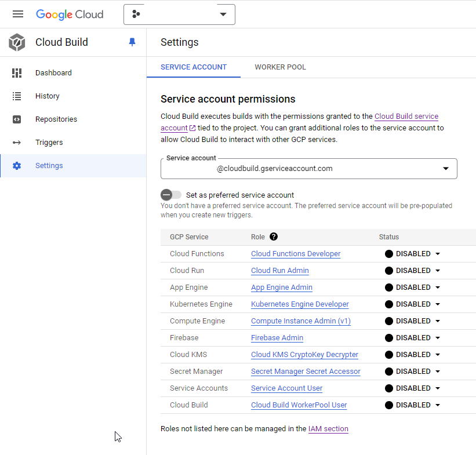Screen dimensions: 476x455
Task: Click the Google Cloud logo
Action: [x=70, y=14]
